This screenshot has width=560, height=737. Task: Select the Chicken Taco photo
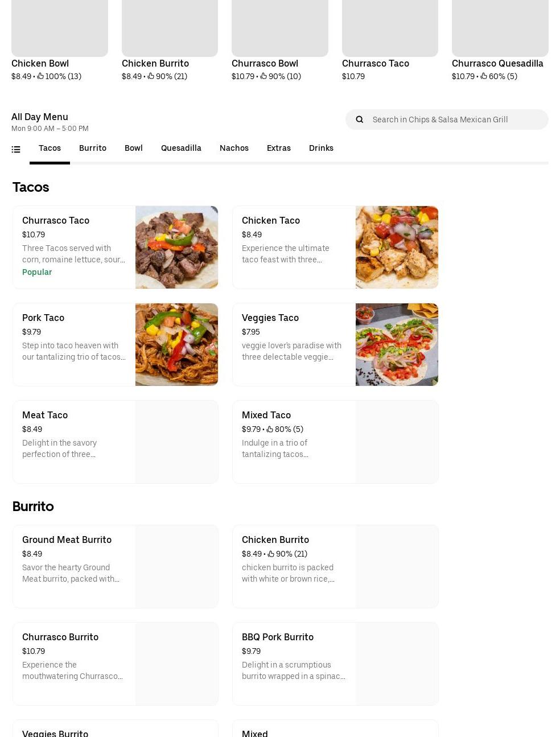click(x=397, y=247)
